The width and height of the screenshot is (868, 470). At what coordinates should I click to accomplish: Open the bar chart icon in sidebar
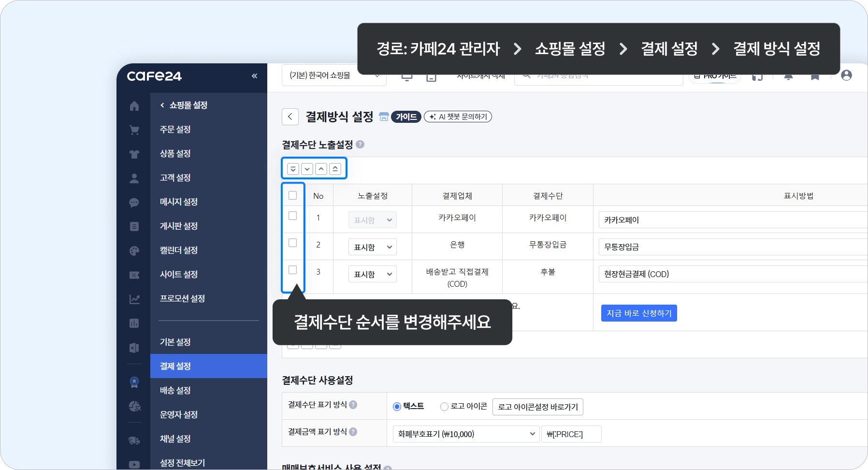click(134, 323)
